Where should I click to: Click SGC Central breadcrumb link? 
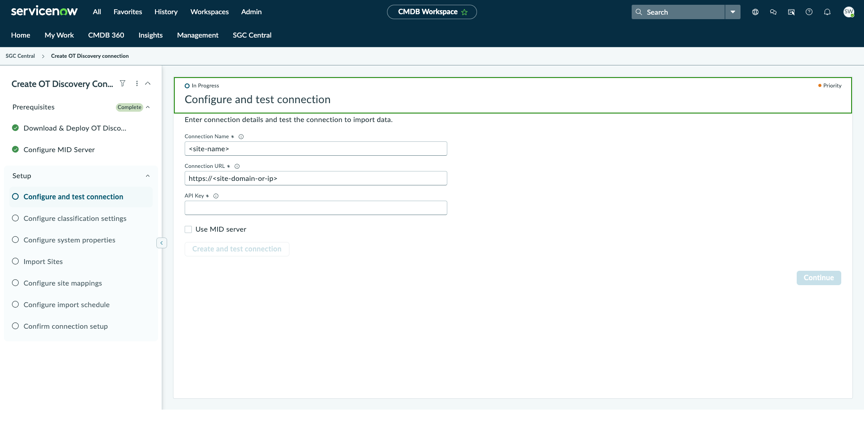pyautogui.click(x=20, y=56)
